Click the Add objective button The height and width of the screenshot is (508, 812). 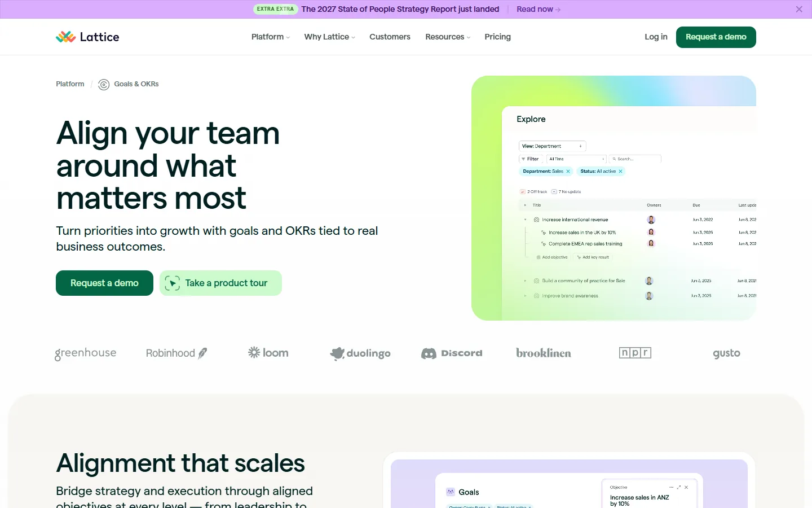coord(552,257)
